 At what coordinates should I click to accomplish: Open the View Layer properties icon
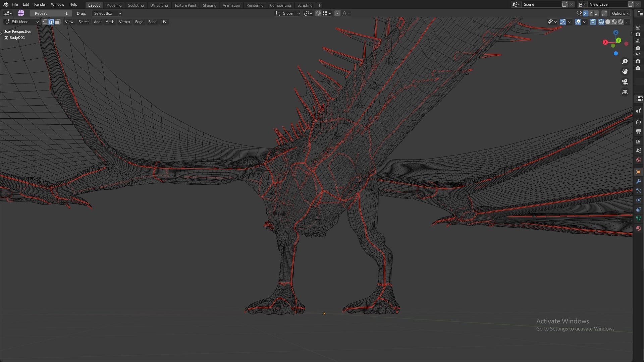(x=639, y=141)
